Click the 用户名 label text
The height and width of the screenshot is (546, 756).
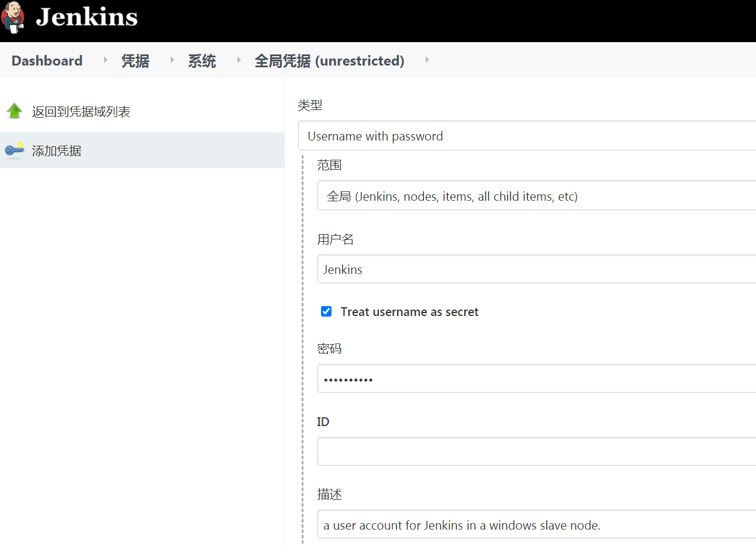[336, 239]
